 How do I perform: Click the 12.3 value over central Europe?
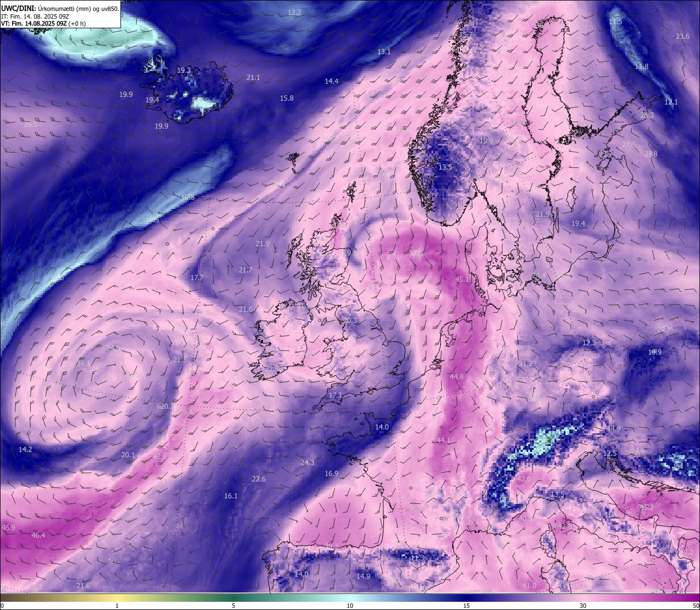click(x=588, y=342)
